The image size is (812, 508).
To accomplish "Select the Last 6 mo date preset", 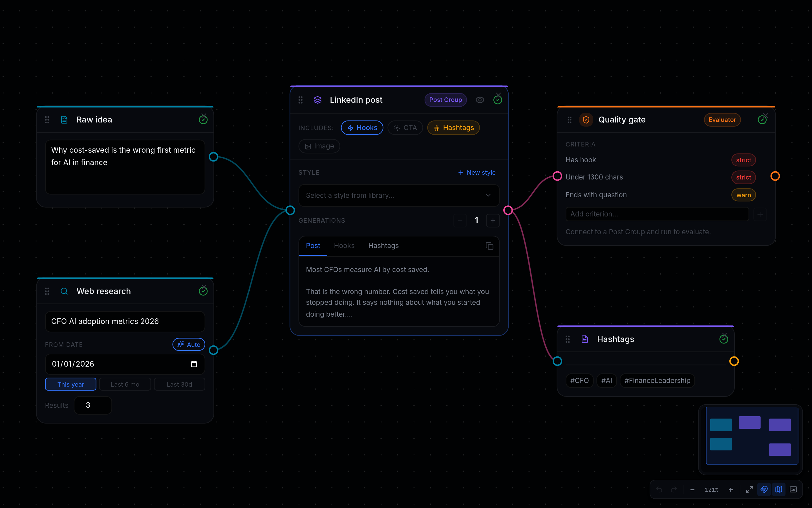I will point(125,384).
